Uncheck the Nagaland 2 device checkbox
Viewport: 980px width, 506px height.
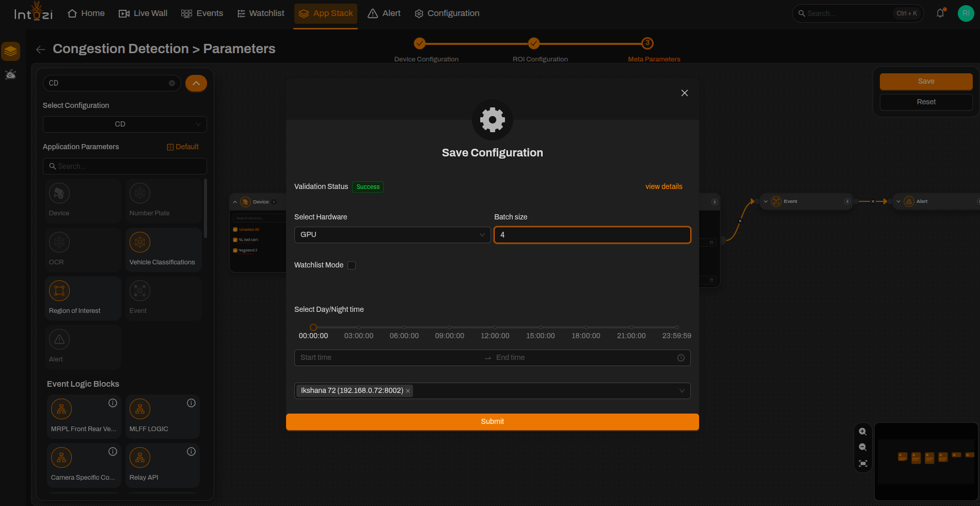(235, 250)
